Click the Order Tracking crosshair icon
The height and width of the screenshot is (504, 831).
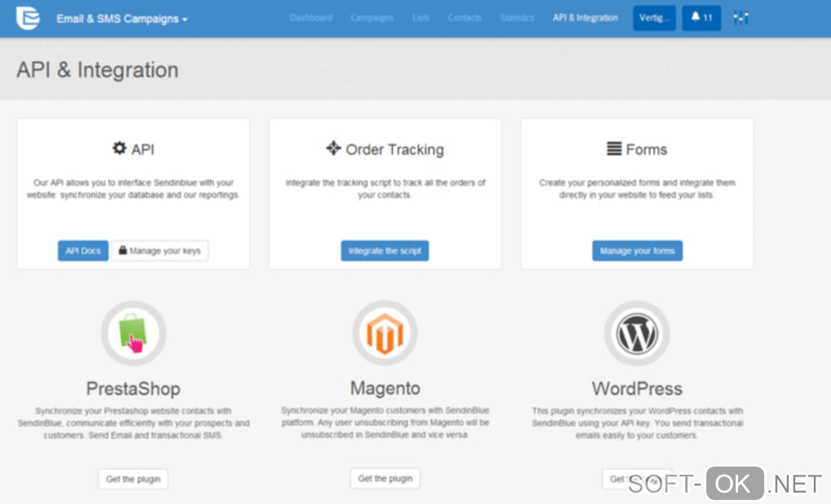[x=333, y=148]
